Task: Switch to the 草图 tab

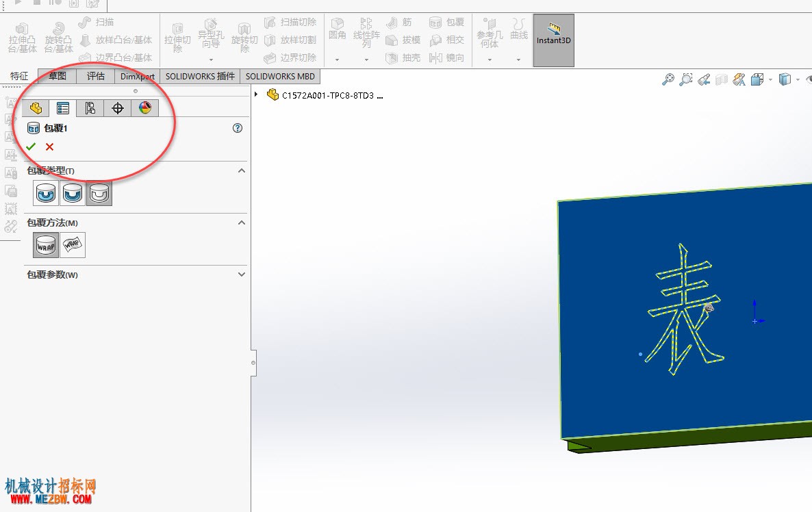Action: pos(58,76)
